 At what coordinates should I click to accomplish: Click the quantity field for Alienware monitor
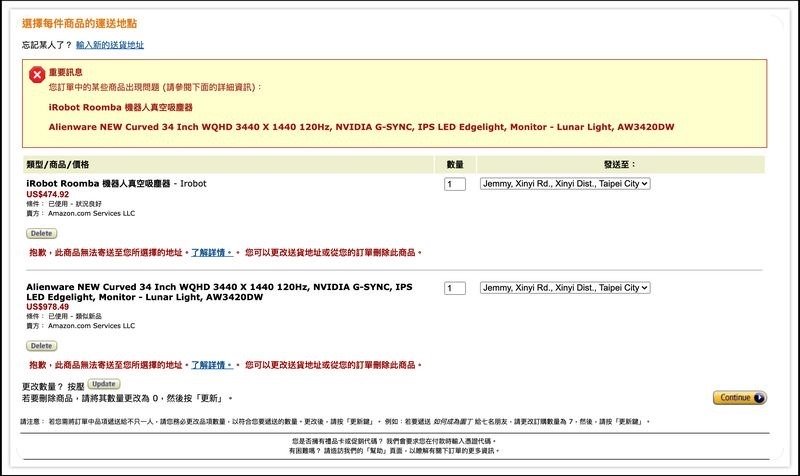point(455,288)
